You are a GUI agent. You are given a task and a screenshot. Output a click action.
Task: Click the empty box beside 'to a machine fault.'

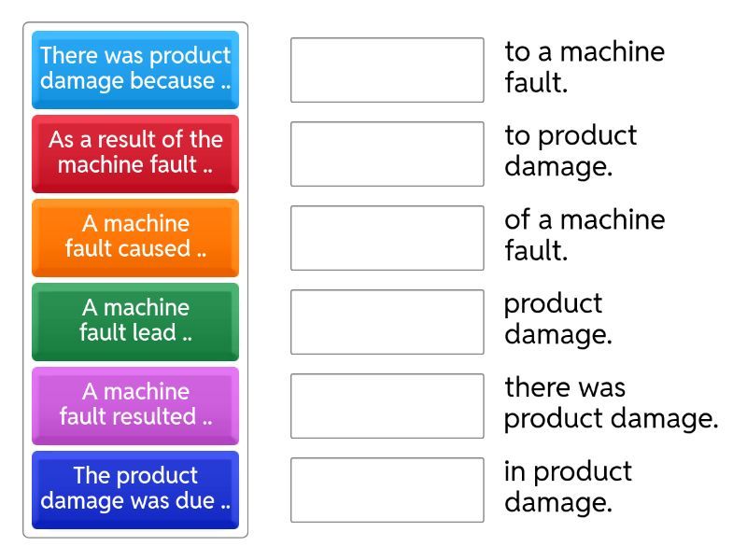click(388, 70)
